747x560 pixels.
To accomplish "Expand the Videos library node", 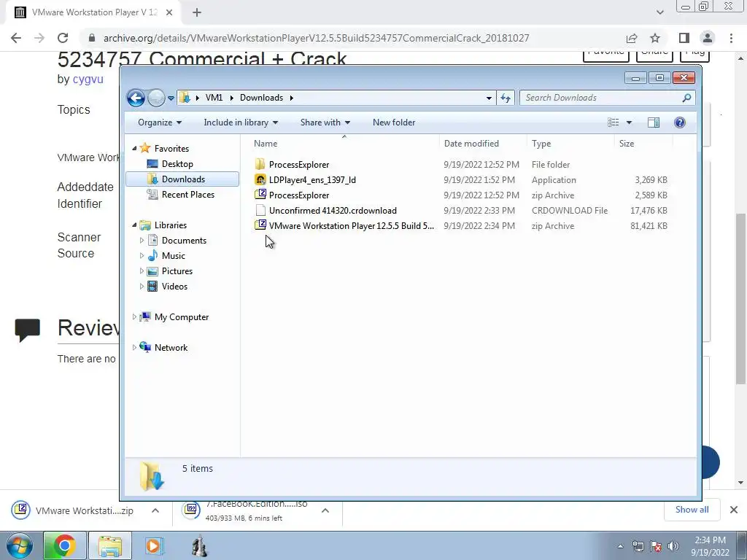I will tap(142, 286).
